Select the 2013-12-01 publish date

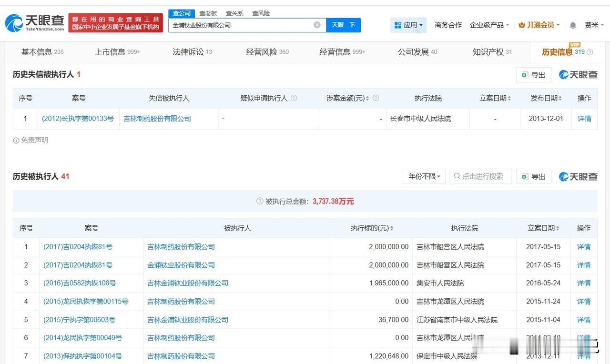546,119
